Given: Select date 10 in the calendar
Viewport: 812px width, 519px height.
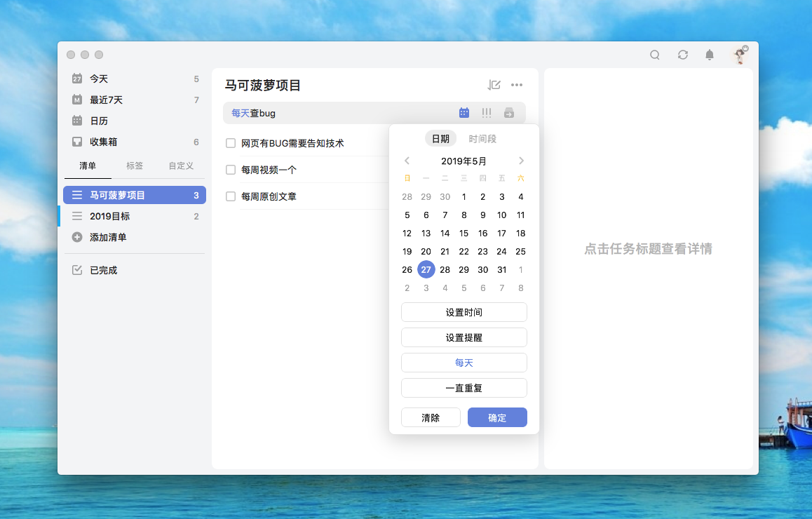Looking at the screenshot, I should [x=502, y=215].
